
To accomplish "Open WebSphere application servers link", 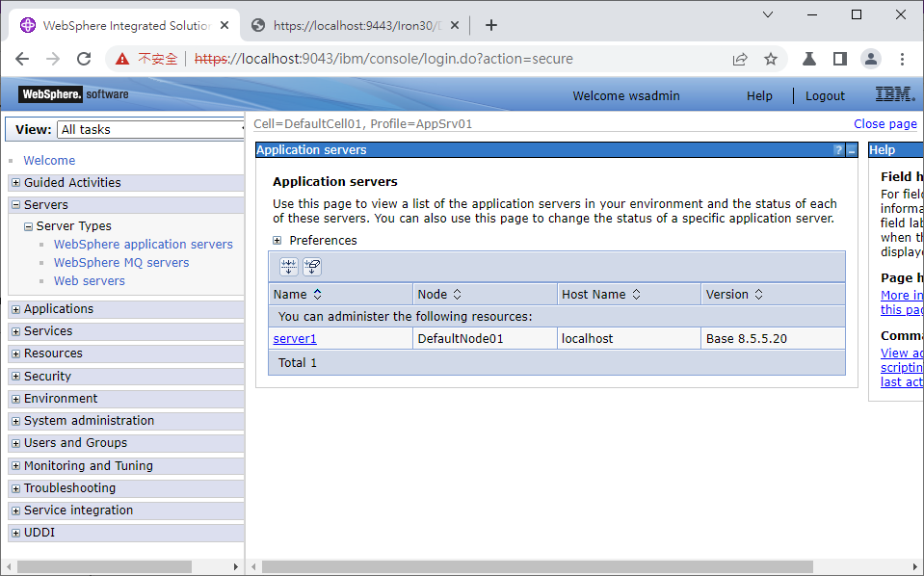I will point(144,245).
